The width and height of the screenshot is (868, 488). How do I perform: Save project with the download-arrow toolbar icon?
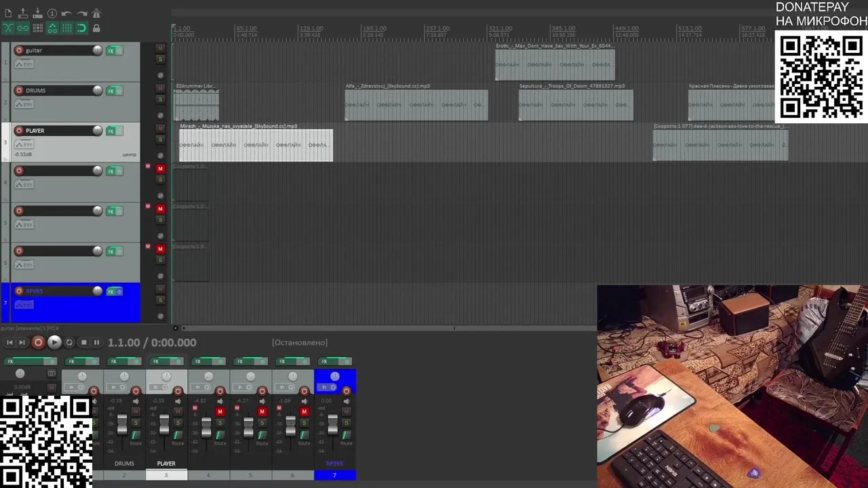(x=37, y=13)
